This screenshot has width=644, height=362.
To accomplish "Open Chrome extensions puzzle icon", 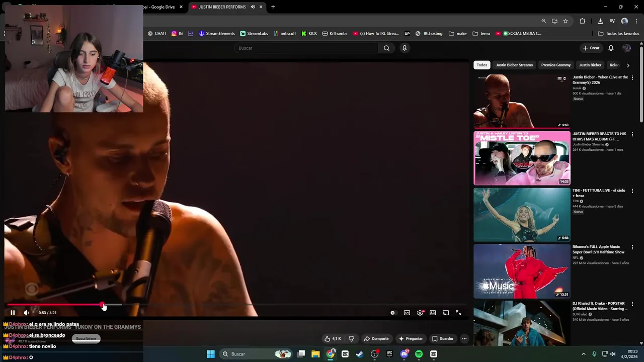I will (x=583, y=21).
